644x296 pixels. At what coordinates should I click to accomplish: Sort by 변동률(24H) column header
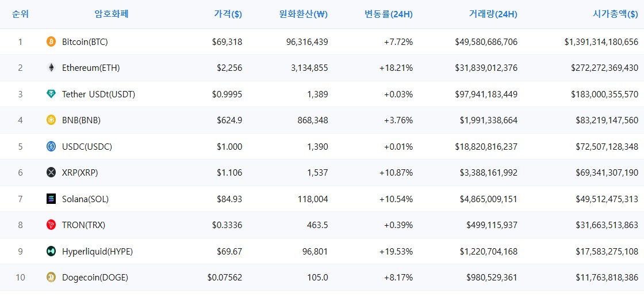coord(389,14)
